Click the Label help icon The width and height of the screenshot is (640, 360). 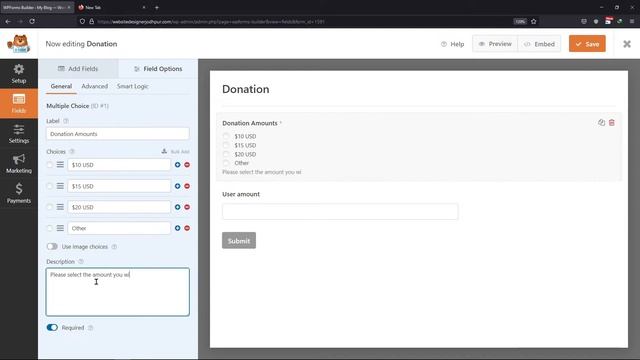click(x=66, y=121)
